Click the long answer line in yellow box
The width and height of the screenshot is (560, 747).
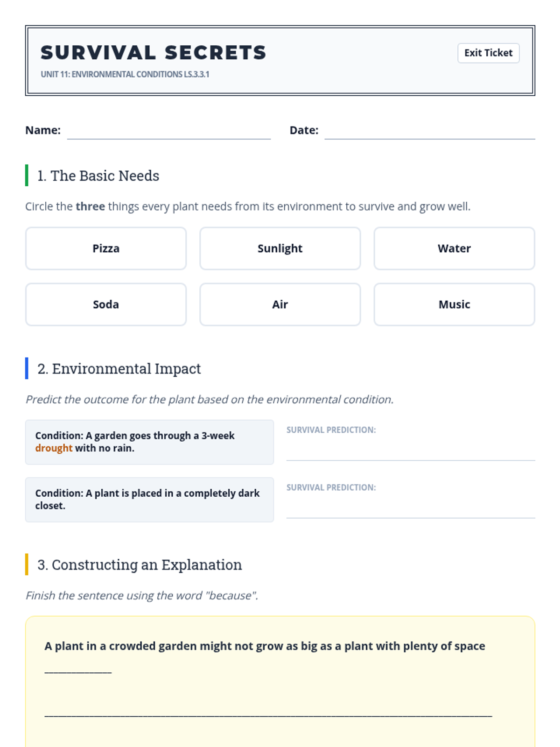pyautogui.click(x=268, y=713)
